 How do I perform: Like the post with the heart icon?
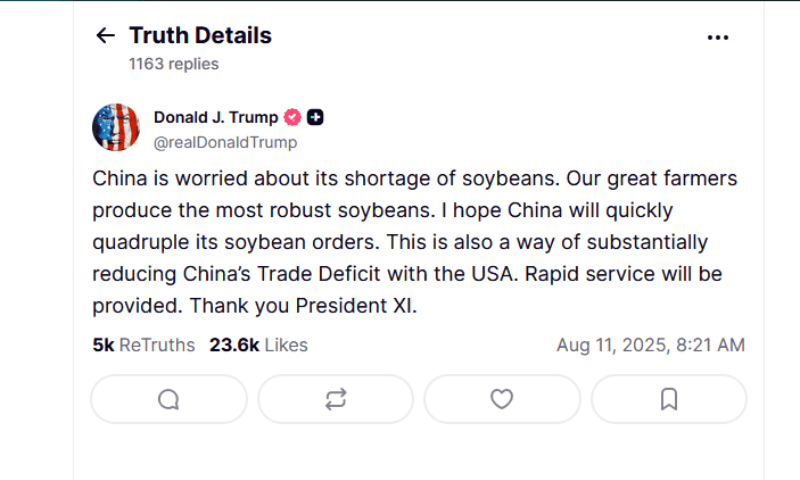pos(502,399)
